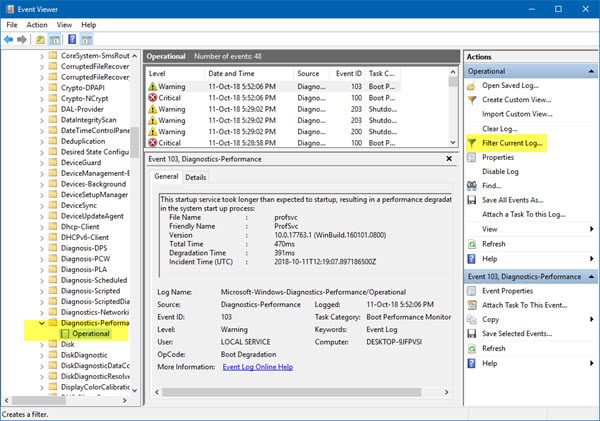Sort events by Event ID column header
The width and height of the screenshot is (600, 421).
[x=348, y=73]
